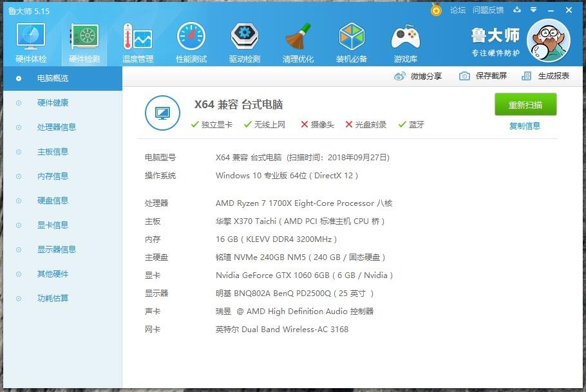The width and height of the screenshot is (586, 392).
Task: Click the 重新扫描 rescan button
Action: click(x=525, y=104)
